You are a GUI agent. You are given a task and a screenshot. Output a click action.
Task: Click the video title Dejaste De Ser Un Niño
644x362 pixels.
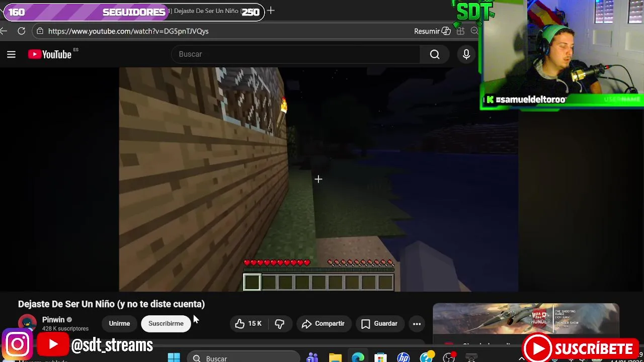point(111,304)
